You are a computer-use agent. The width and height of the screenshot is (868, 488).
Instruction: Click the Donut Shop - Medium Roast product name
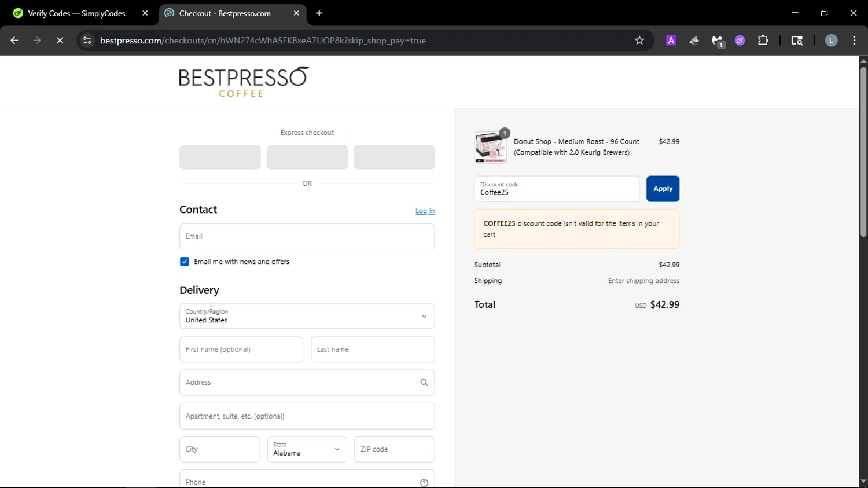(576, 147)
